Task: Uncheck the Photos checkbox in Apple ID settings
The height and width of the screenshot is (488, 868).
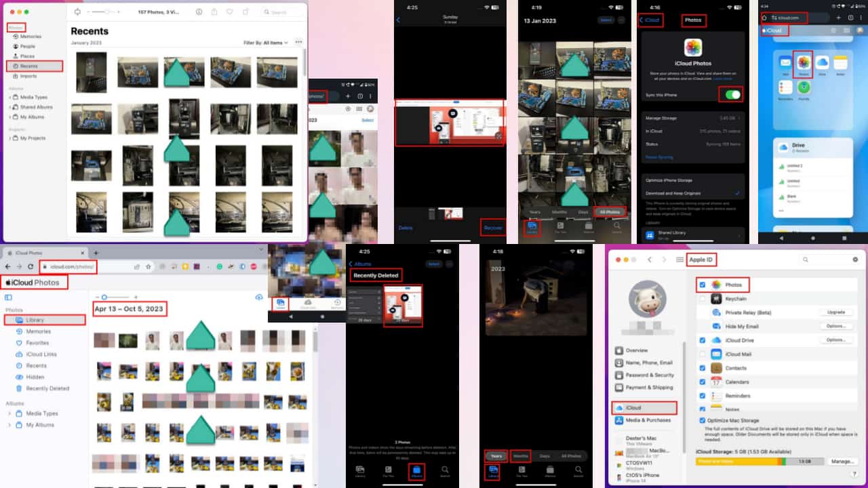Action: click(702, 285)
